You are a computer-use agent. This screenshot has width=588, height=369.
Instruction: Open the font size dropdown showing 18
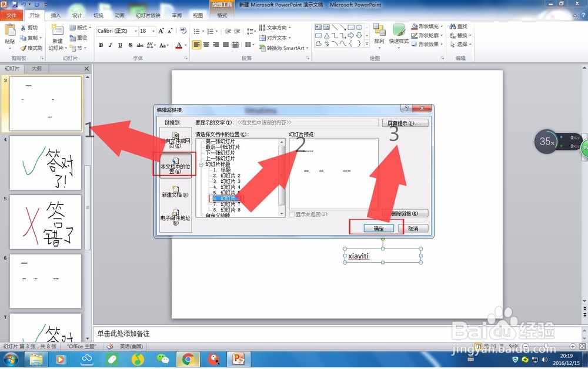(153, 31)
